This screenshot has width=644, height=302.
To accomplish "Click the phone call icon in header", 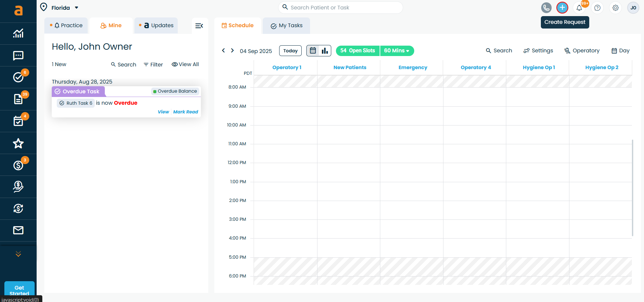I will [546, 8].
